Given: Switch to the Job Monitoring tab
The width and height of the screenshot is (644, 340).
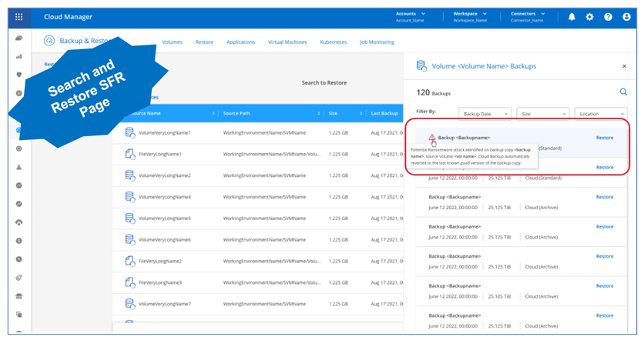Looking at the screenshot, I should 377,42.
